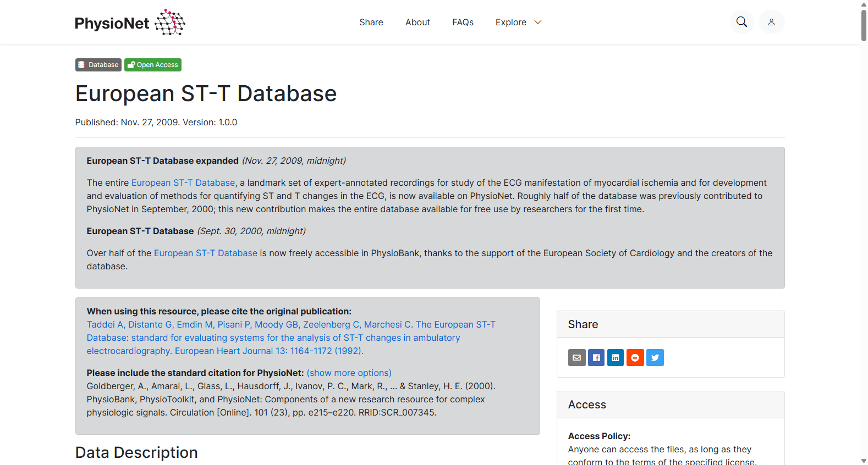Screen dimensions: 868x465
Task: Open the Taddei original publication citation link
Action: coord(291,337)
